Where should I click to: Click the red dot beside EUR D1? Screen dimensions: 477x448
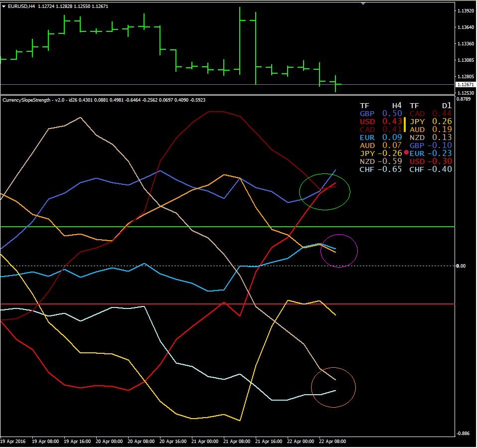pyautogui.click(x=406, y=152)
